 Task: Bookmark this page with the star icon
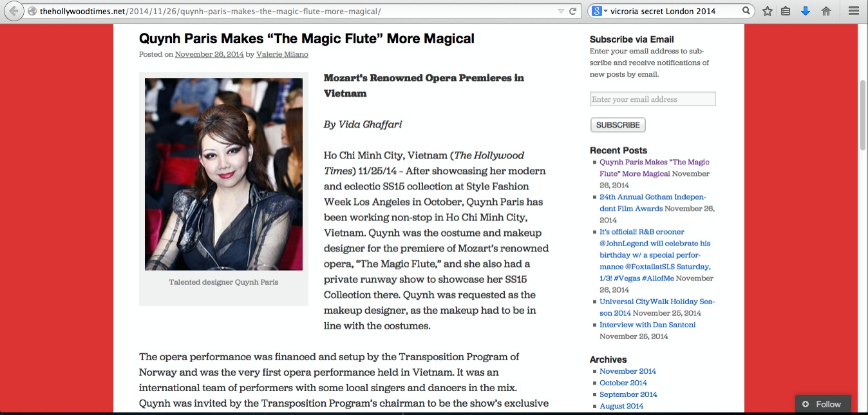(767, 11)
